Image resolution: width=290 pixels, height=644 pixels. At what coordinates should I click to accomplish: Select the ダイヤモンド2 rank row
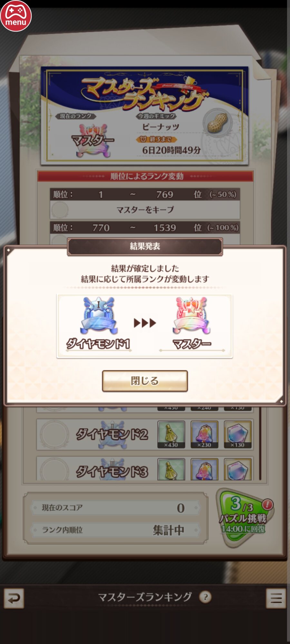pyautogui.click(x=145, y=434)
